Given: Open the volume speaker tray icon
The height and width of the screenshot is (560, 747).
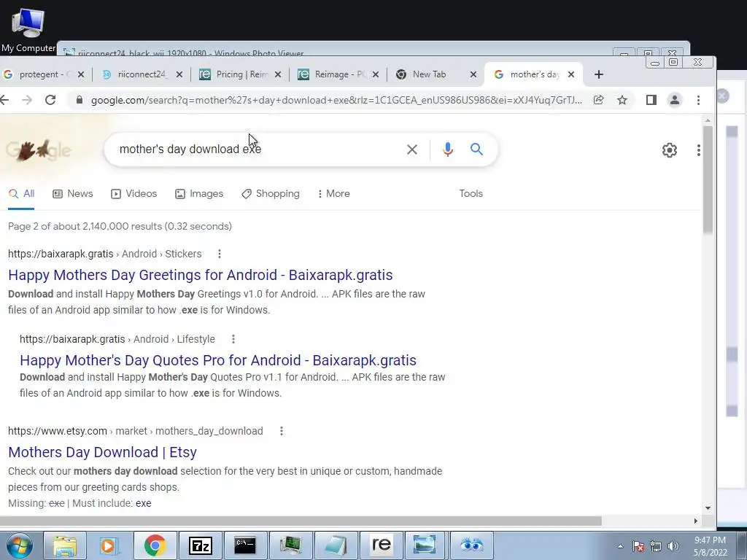Looking at the screenshot, I should [x=673, y=546].
